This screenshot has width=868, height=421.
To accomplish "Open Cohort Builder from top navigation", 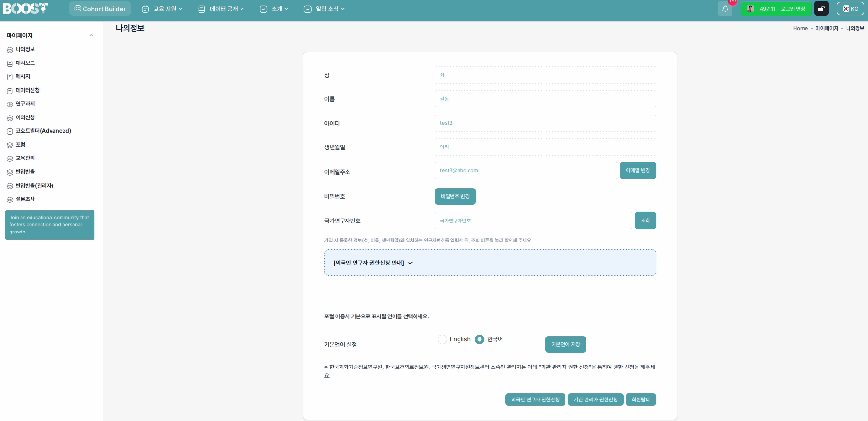I will point(100,9).
